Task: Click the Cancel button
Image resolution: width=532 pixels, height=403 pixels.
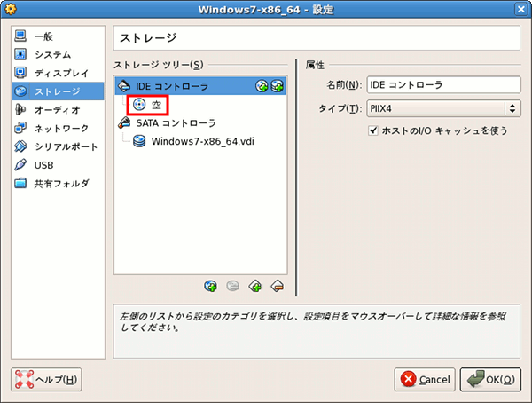Action: pyautogui.click(x=425, y=379)
